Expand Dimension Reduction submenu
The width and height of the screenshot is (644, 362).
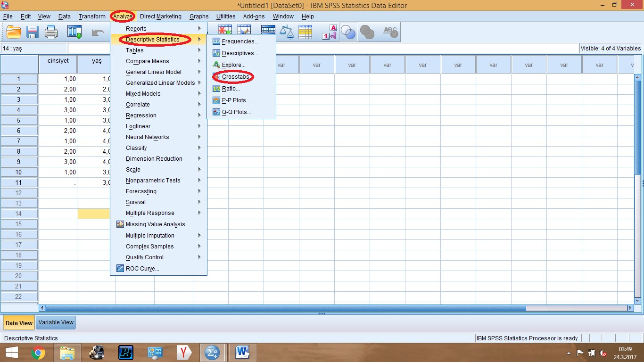pos(158,159)
